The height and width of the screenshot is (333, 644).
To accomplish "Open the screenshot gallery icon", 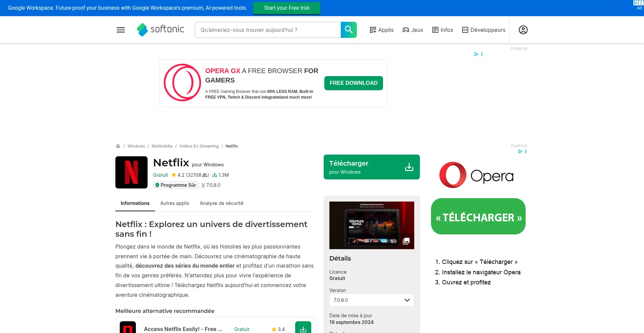I will [406, 241].
